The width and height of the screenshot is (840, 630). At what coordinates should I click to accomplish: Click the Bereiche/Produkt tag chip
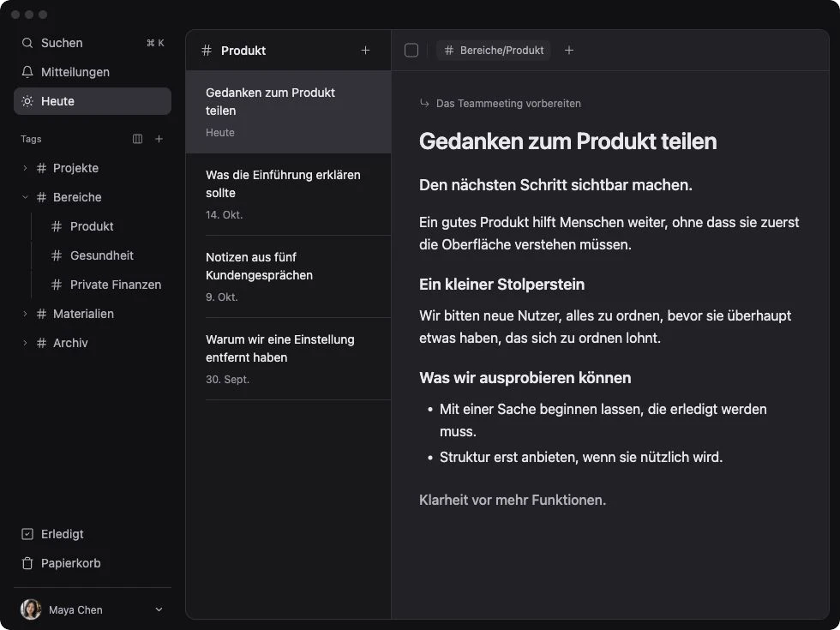[494, 51]
